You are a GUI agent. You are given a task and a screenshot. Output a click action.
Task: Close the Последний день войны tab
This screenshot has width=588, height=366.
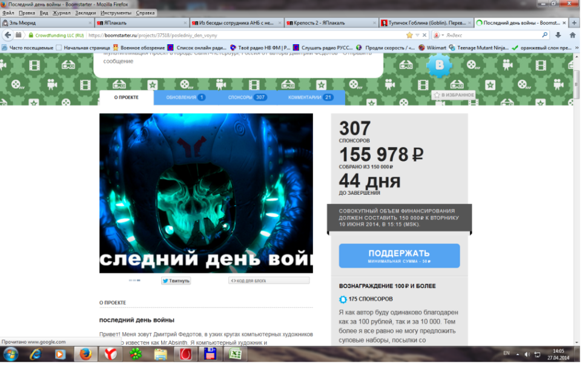[564, 23]
